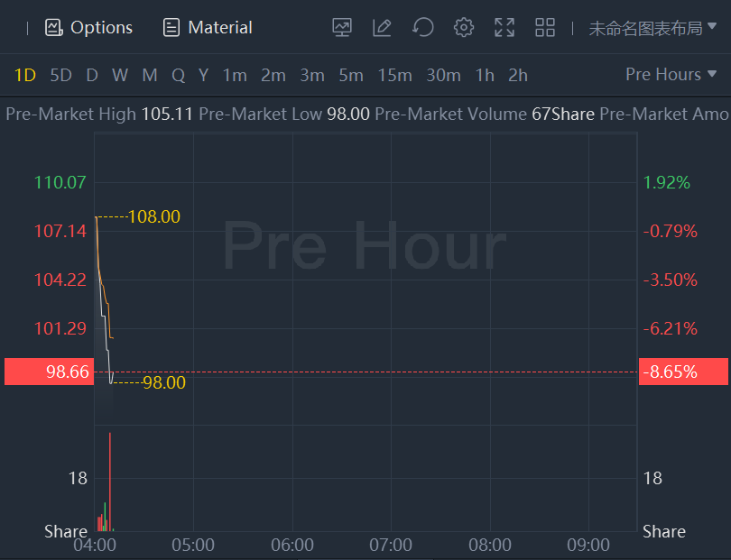Click the refresh chart icon
The height and width of the screenshot is (560, 731).
422,28
